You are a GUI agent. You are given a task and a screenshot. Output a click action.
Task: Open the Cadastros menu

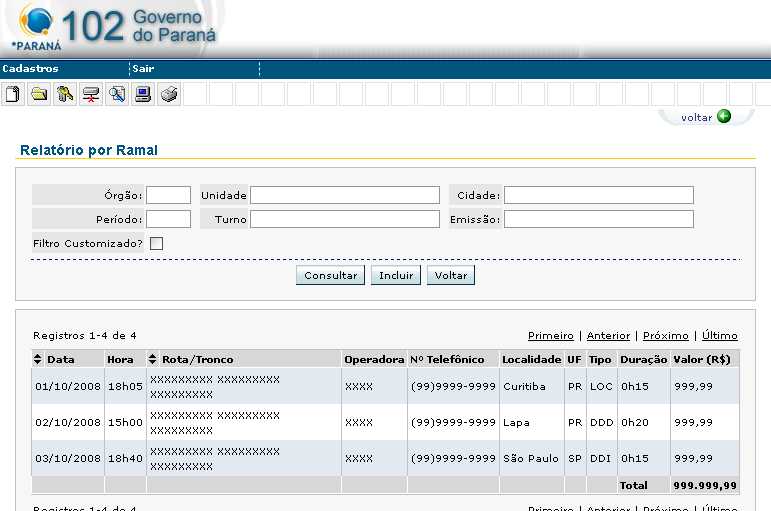tap(31, 69)
